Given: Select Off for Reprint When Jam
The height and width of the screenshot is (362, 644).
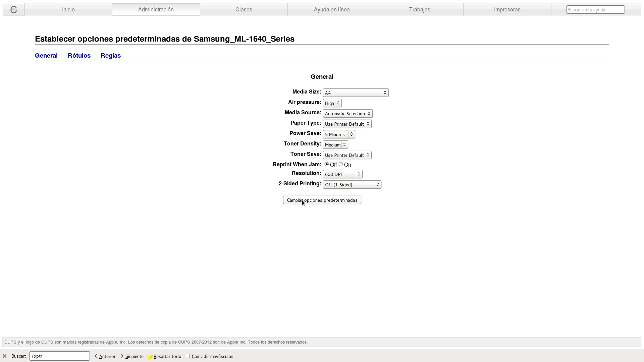Looking at the screenshot, I should coord(326,164).
